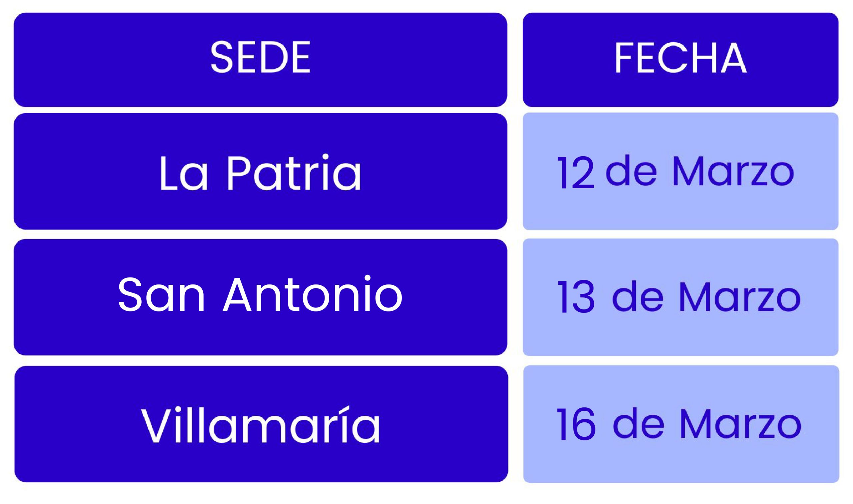This screenshot has height=504, width=853.
Task: Click the FECHA header cell
Action: 680,59
